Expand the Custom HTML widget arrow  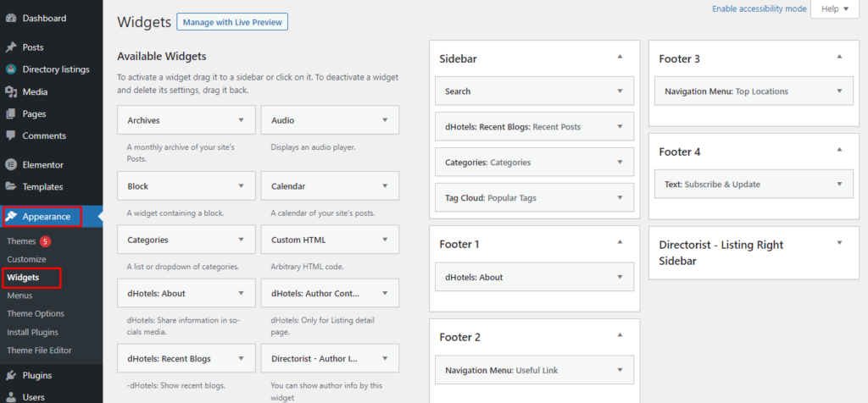[x=385, y=240]
